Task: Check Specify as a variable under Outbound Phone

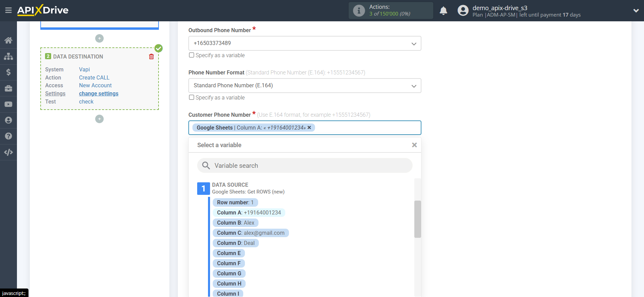Action: click(x=192, y=55)
